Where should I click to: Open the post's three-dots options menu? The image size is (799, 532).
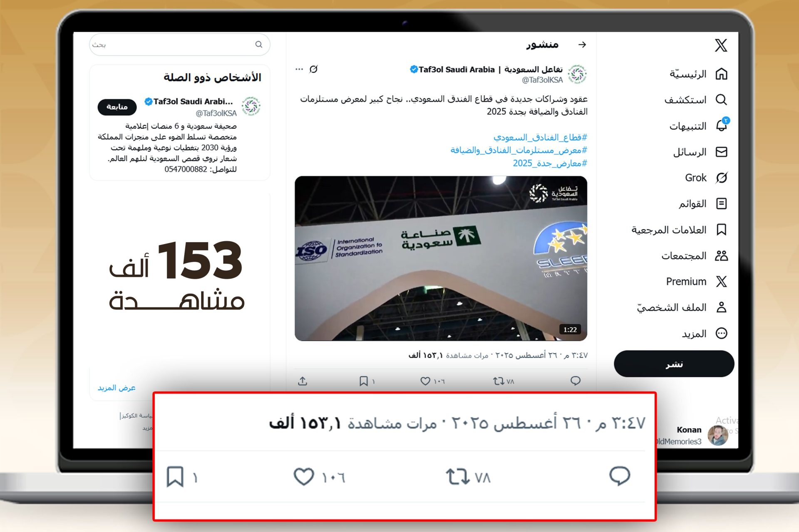click(299, 69)
